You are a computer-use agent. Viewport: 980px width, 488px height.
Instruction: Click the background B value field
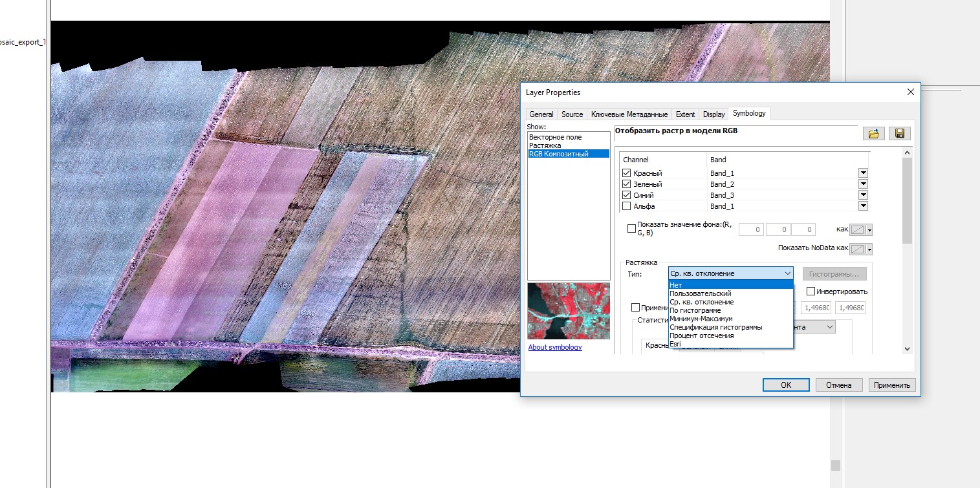(x=803, y=229)
